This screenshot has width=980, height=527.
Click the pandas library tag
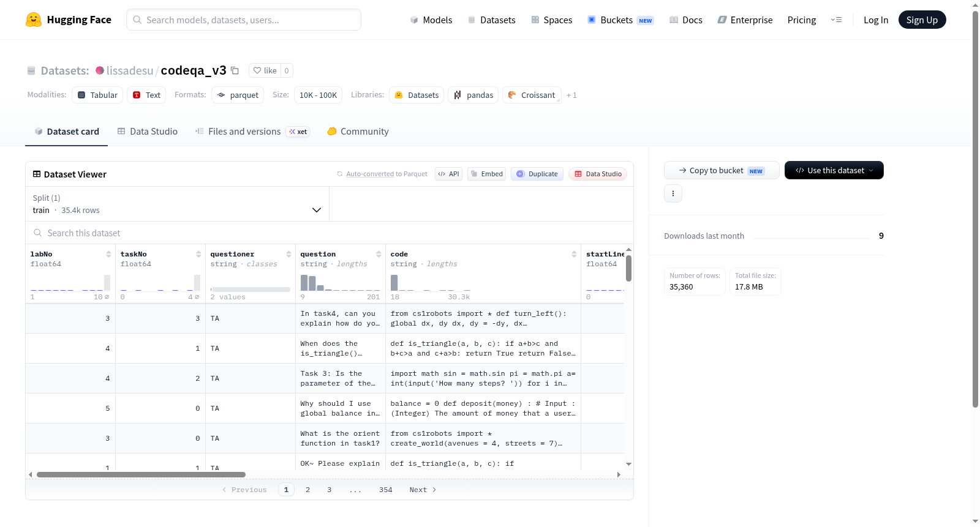pos(473,95)
